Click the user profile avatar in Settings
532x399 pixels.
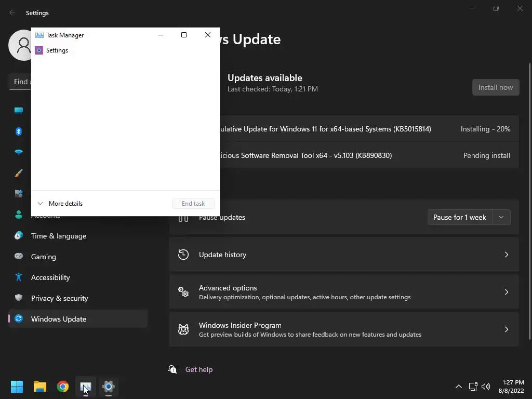click(x=20, y=45)
